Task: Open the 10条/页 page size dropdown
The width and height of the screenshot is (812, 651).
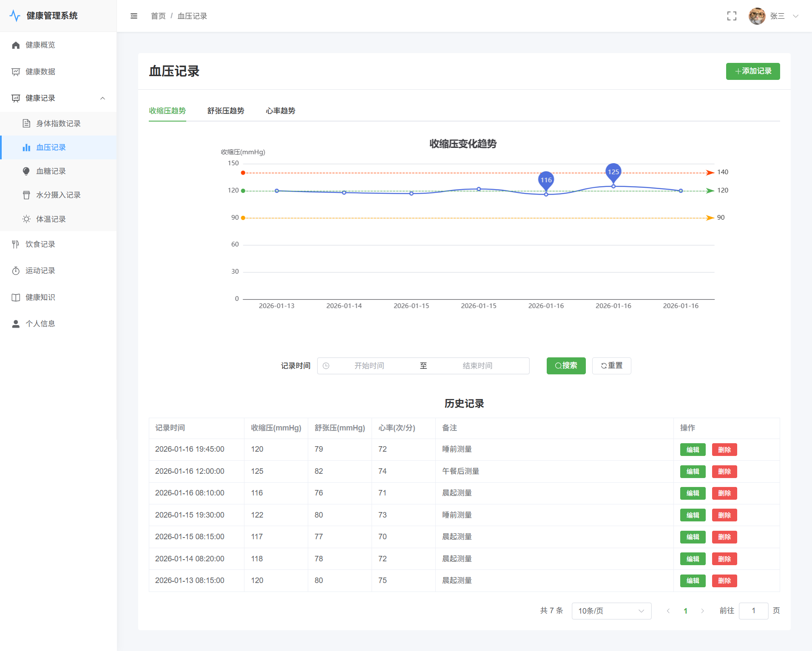Action: pos(611,611)
